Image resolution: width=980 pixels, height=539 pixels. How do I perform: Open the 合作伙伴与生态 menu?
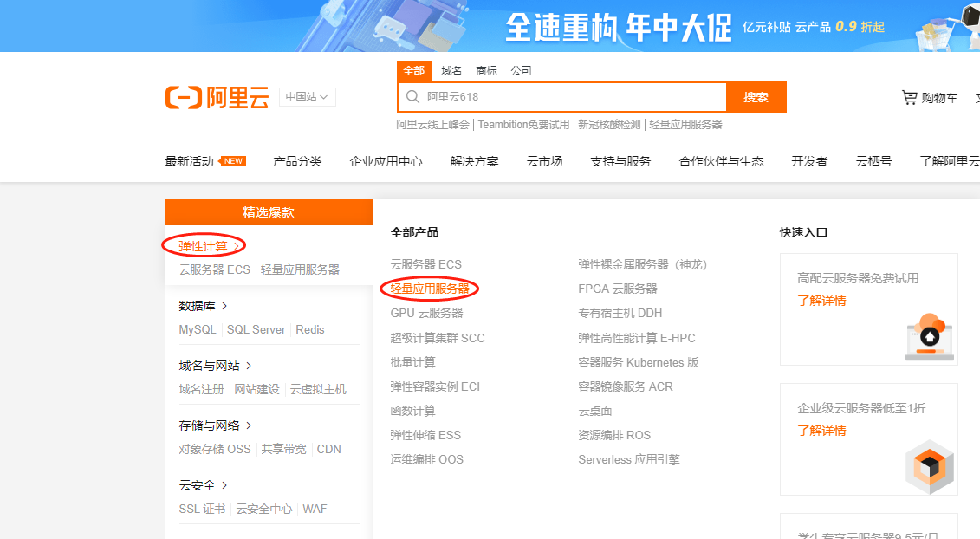(x=721, y=161)
